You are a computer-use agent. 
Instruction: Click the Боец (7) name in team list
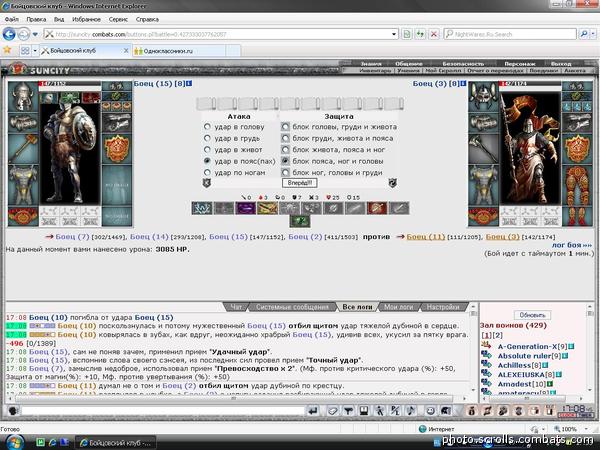tap(72, 236)
